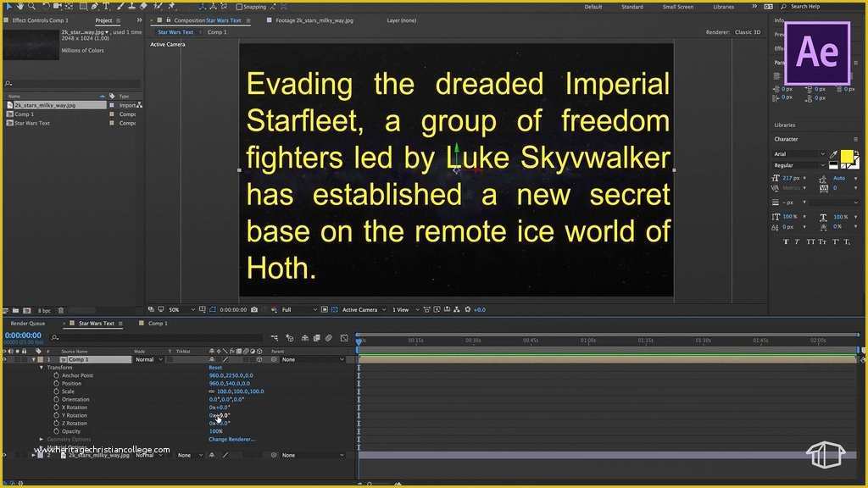The height and width of the screenshot is (488, 868).
Task: Open the 1 View layout dropdown
Action: [x=406, y=310]
